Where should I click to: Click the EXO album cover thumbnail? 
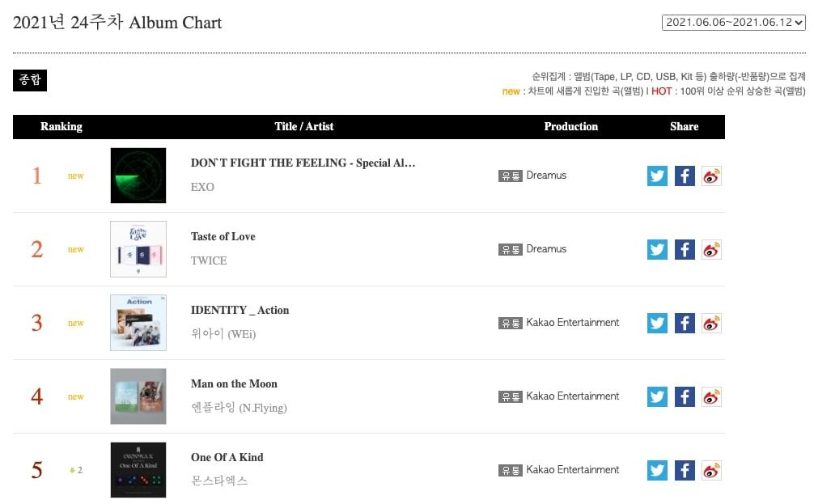click(x=138, y=176)
